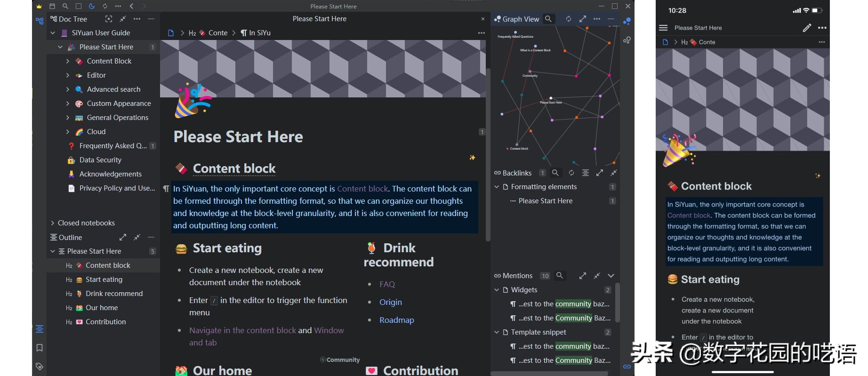Image resolution: width=868 pixels, height=376 pixels.
Task: Expand the Content Block tree item
Action: (x=67, y=61)
